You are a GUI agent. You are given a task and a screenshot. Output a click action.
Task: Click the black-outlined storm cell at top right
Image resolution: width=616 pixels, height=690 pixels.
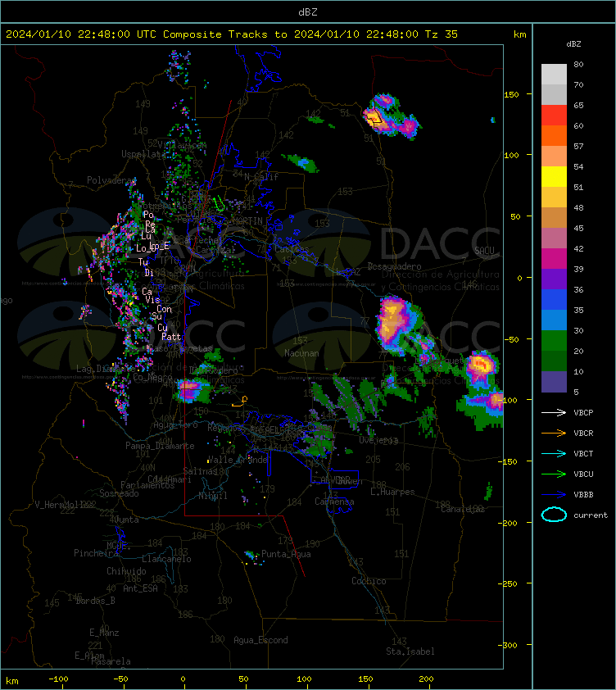tap(375, 117)
